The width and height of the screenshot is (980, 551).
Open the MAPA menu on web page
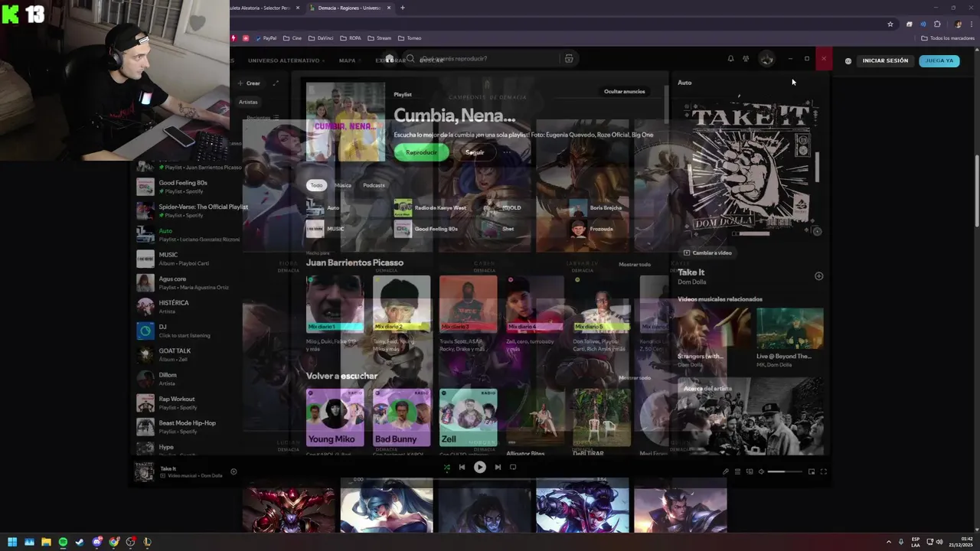(x=349, y=60)
